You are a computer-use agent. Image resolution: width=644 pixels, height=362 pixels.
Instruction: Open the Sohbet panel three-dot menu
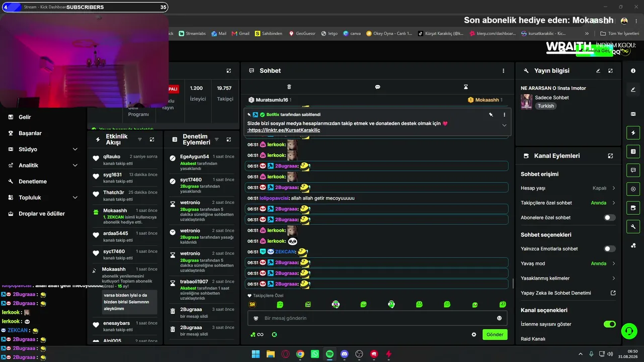tap(503, 71)
